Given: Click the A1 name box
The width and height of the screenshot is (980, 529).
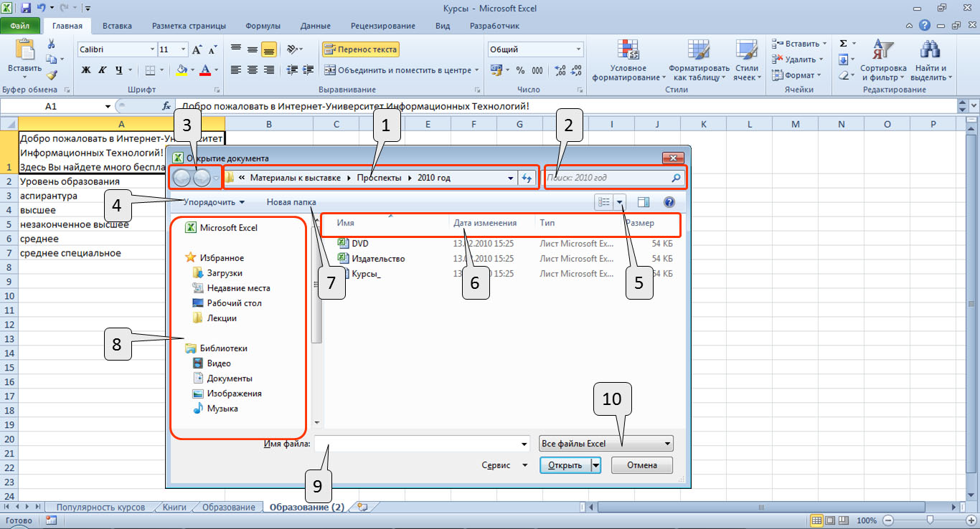Looking at the screenshot, I should (50, 106).
